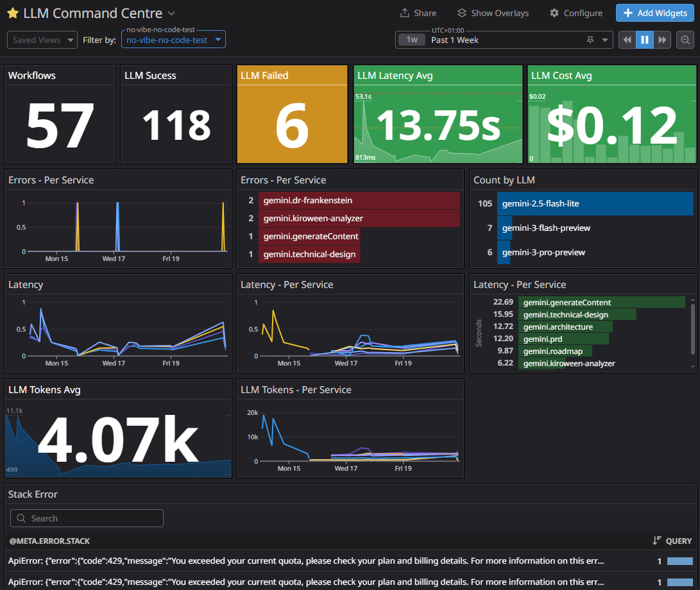The height and width of the screenshot is (590, 700).
Task: Click the magnifier icon in Stack Error search
Action: 21,518
